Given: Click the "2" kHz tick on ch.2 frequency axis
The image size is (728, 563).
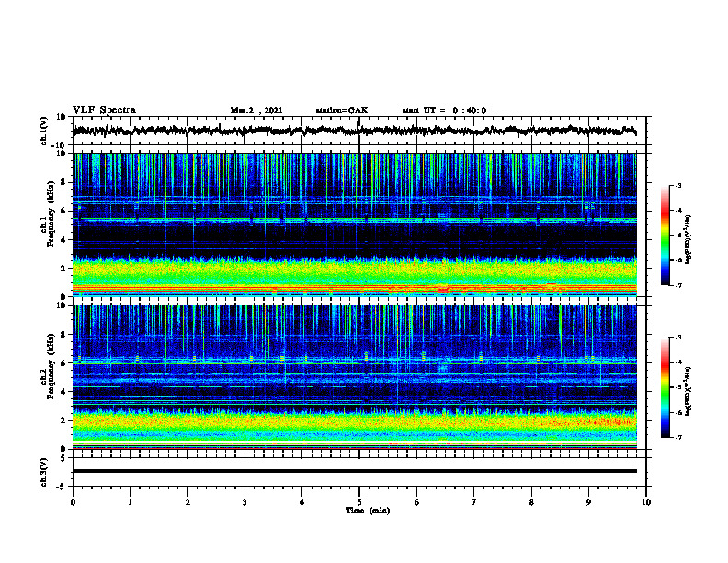Looking at the screenshot, I should 64,420.
